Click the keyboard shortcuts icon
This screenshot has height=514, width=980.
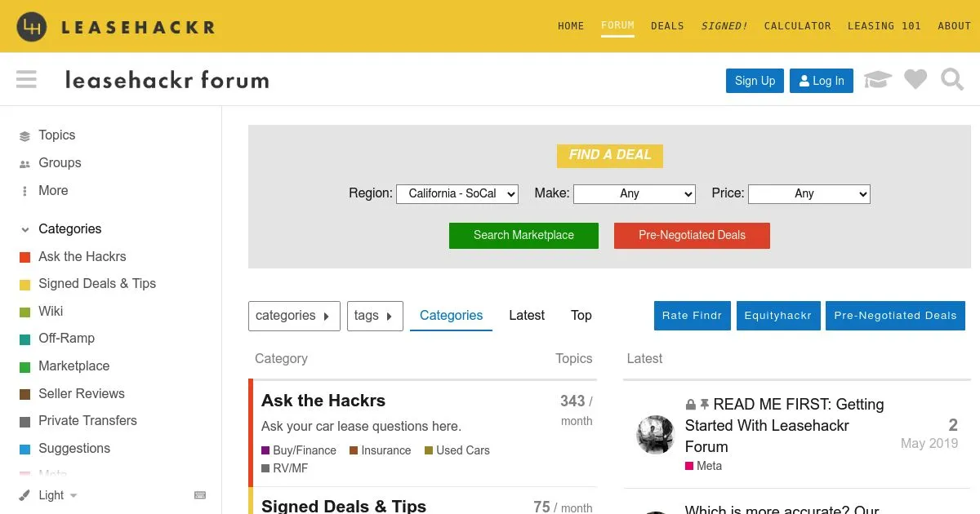click(x=200, y=495)
